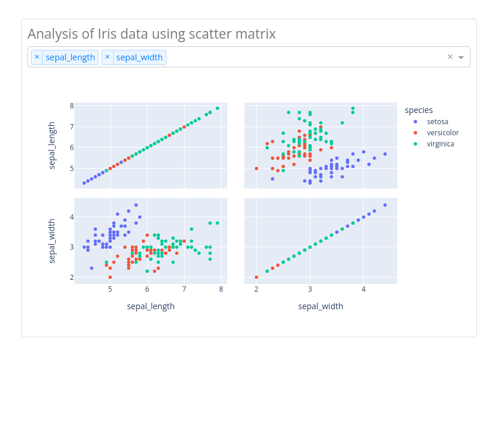Click the species legend title
Viewport: 498px width, 448px height.
(x=418, y=110)
